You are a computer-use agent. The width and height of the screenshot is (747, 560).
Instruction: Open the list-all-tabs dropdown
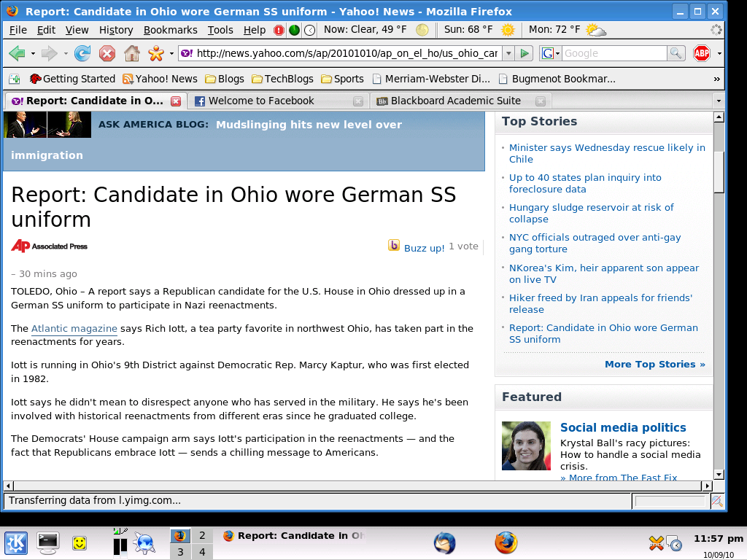pyautogui.click(x=719, y=101)
